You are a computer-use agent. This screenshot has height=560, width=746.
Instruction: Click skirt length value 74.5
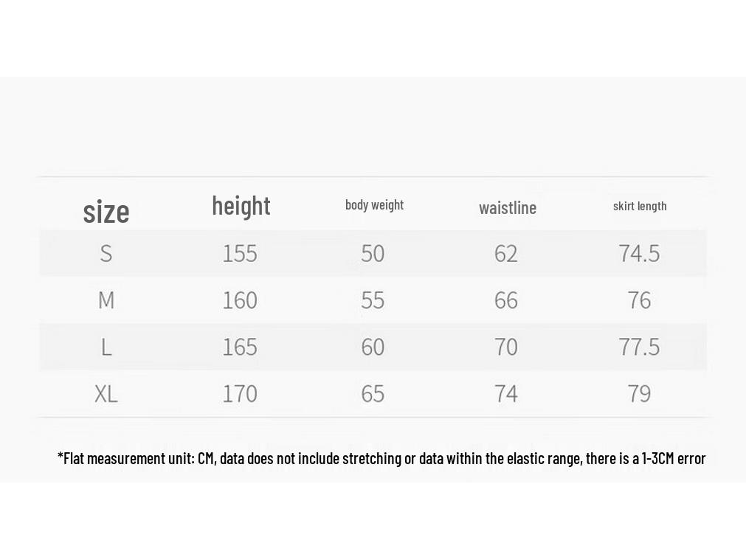(x=639, y=253)
